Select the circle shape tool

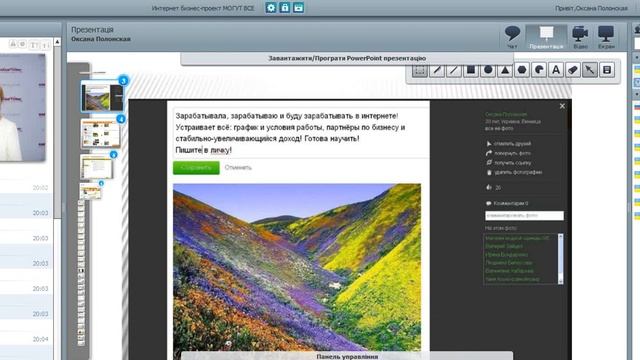488,70
